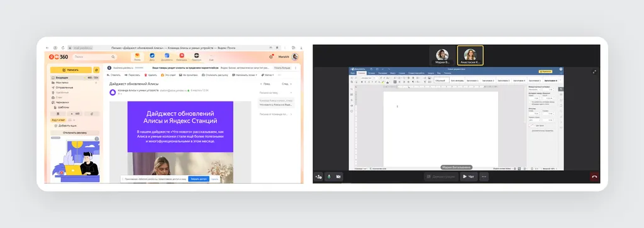Viewport: 644px width, 228px height.
Task: Click the mail settings gear icon
Action: point(271,57)
